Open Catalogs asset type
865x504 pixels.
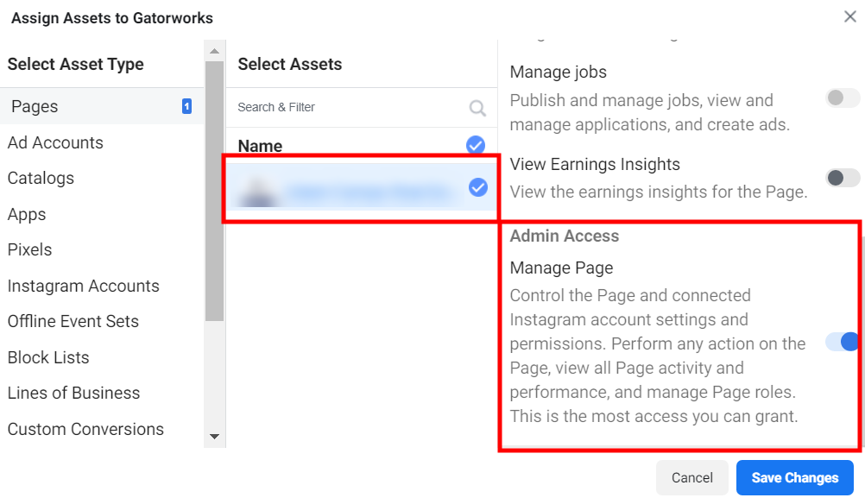pyautogui.click(x=41, y=179)
